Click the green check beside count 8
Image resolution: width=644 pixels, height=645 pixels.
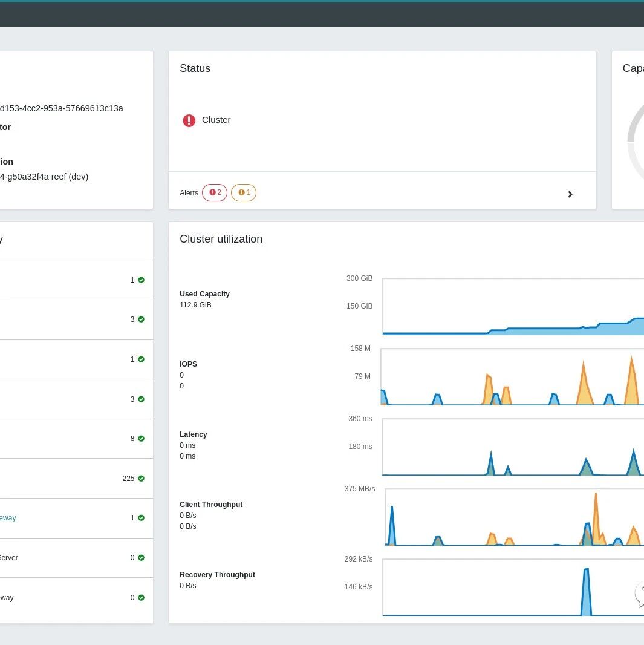pos(141,439)
